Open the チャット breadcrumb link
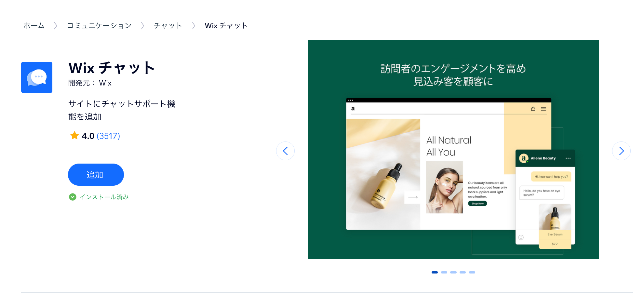The image size is (644, 307). [168, 26]
